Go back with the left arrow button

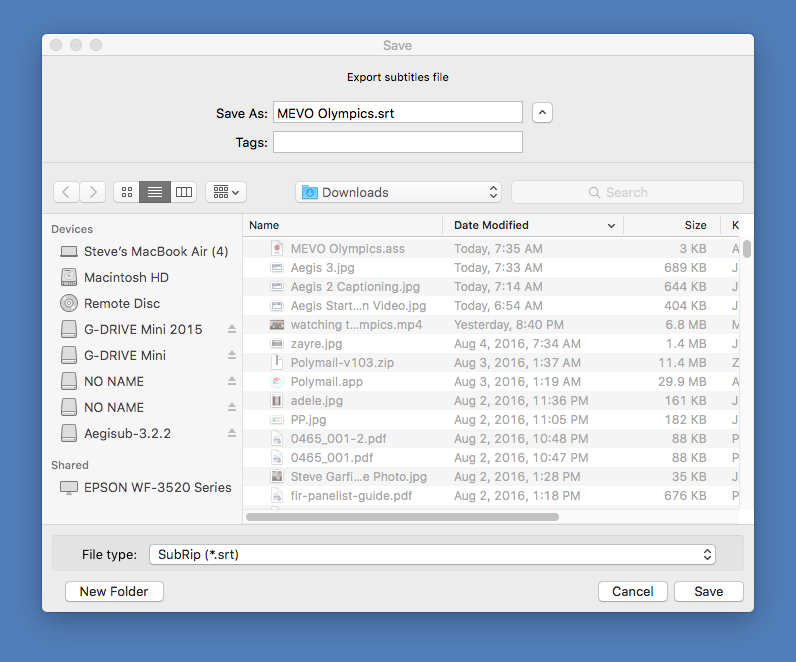click(x=66, y=192)
